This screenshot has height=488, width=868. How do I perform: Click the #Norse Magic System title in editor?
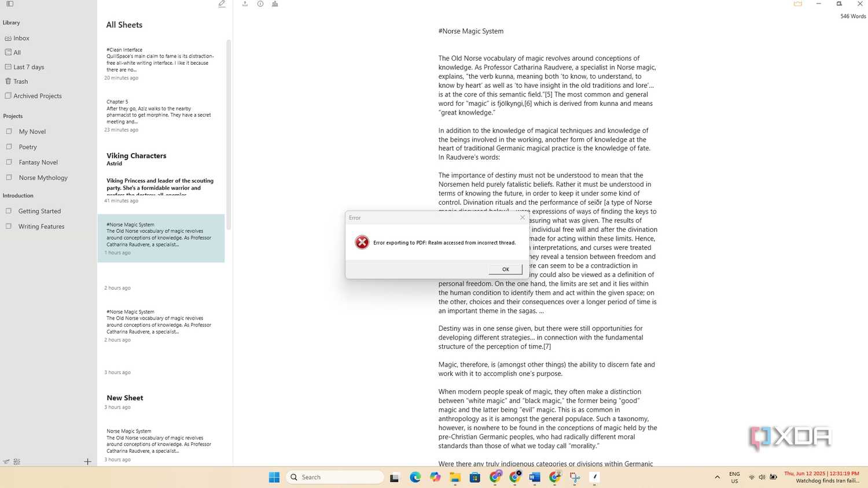(x=471, y=31)
